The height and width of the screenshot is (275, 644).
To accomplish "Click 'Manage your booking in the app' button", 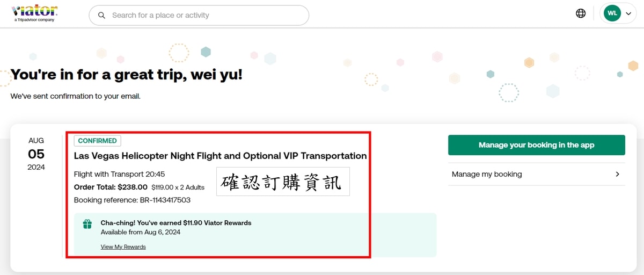I will click(x=537, y=145).
